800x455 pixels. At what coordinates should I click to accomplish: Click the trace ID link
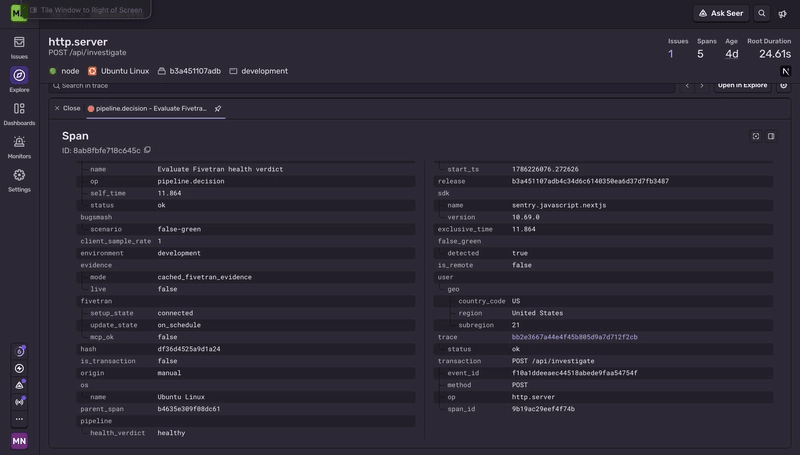click(x=574, y=337)
